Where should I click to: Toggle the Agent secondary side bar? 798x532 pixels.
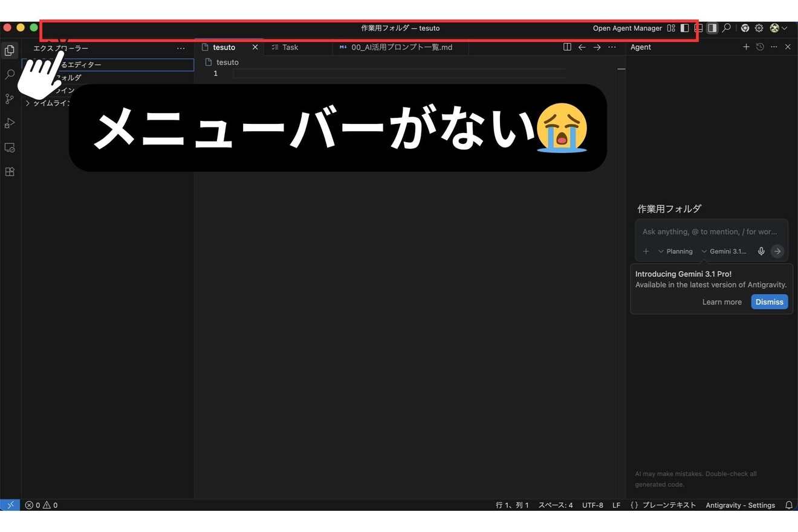pyautogui.click(x=712, y=28)
